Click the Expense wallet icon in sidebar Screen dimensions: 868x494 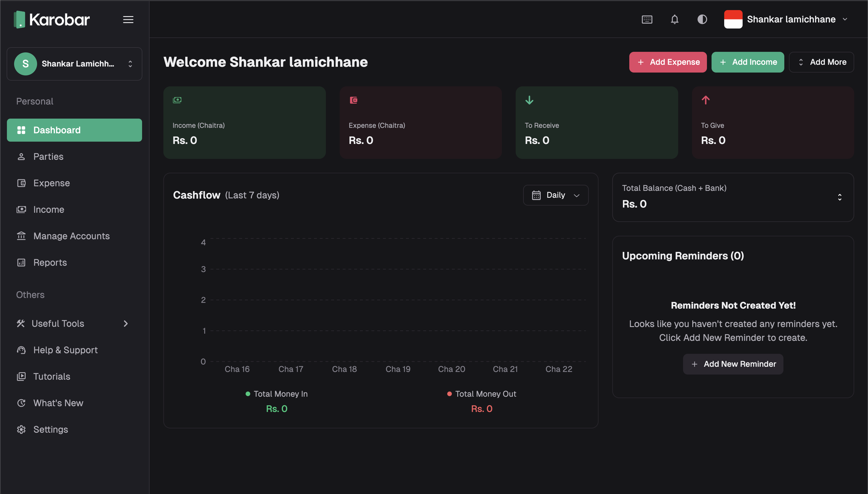(x=21, y=183)
